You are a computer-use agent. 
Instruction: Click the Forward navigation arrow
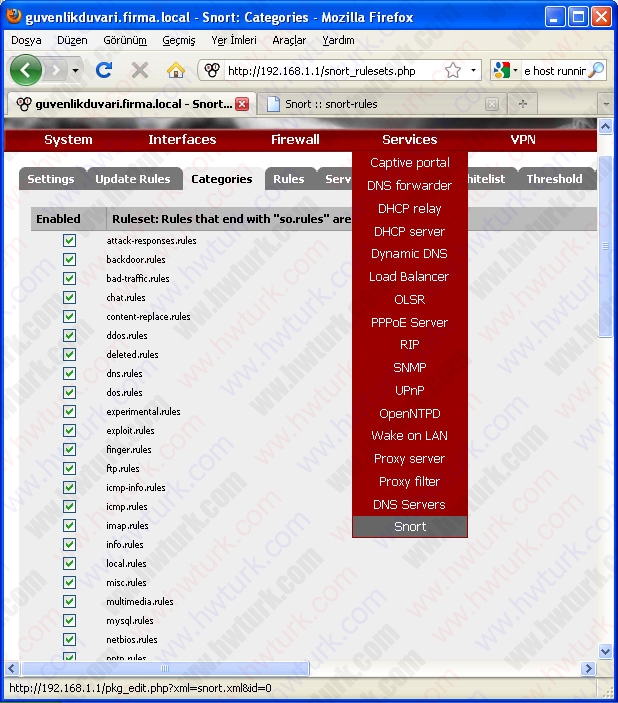tap(56, 70)
